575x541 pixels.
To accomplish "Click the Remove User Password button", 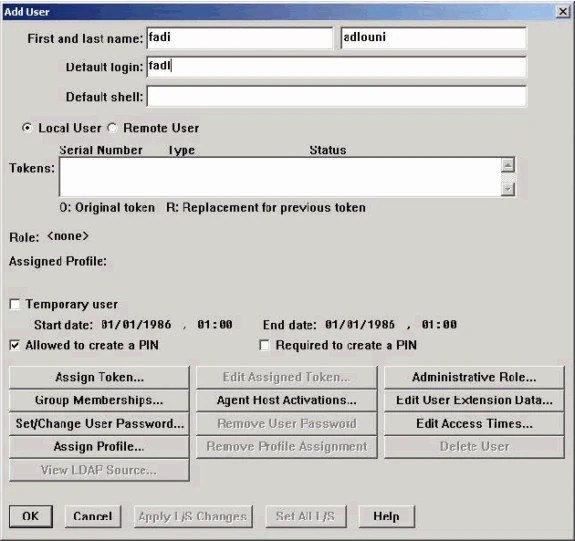I will pyautogui.click(x=286, y=424).
